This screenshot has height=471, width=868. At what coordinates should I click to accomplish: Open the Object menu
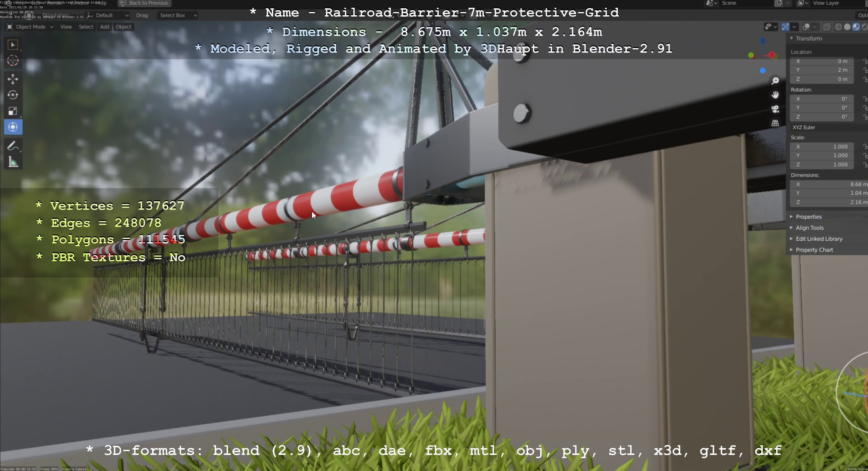point(123,27)
